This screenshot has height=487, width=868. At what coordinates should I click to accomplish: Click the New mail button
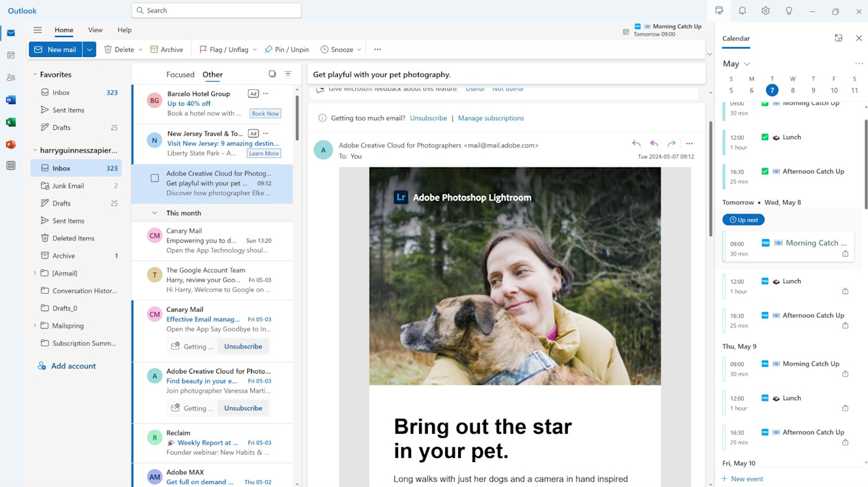56,50
